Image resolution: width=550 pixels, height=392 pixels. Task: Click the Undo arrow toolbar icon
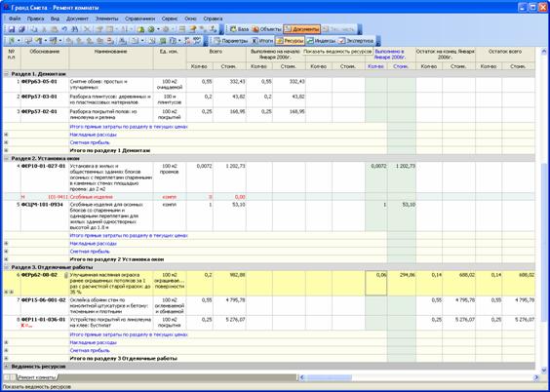pyautogui.click(x=64, y=29)
